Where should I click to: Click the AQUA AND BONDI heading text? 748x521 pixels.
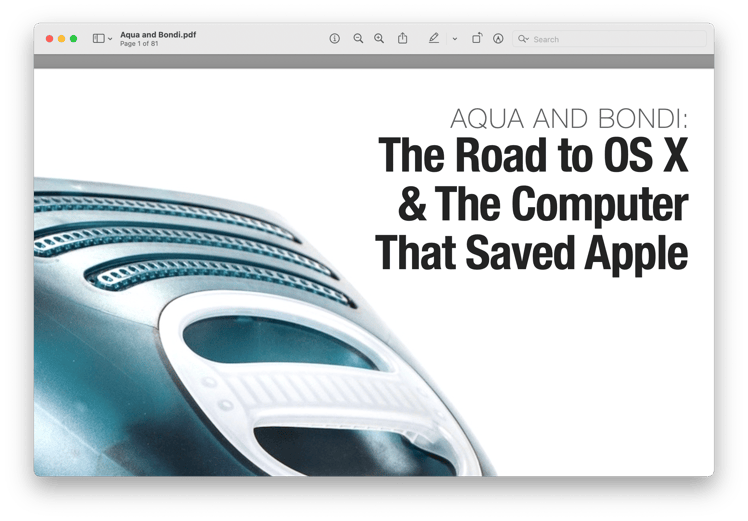(569, 119)
